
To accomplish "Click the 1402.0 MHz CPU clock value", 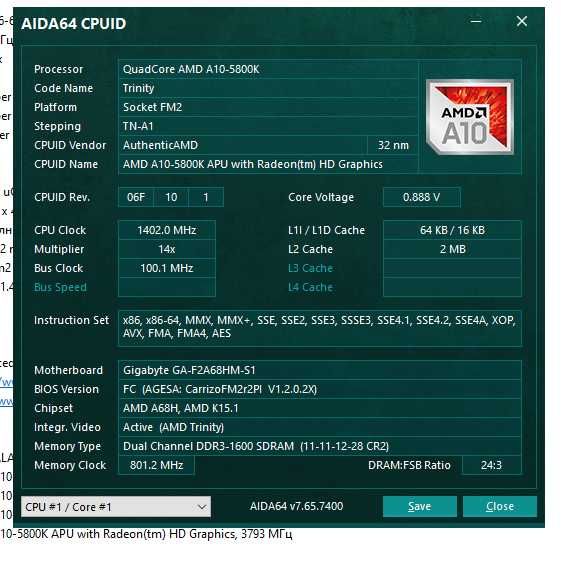I will [x=167, y=230].
